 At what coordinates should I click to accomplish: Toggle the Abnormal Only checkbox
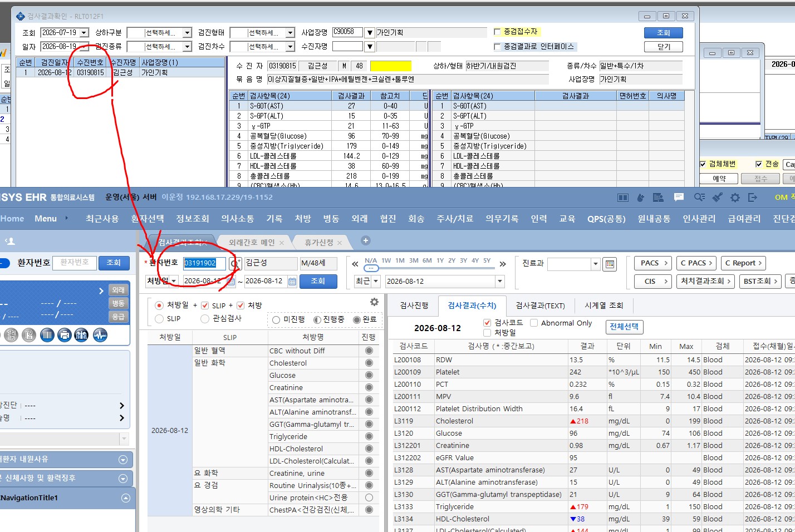(x=534, y=323)
